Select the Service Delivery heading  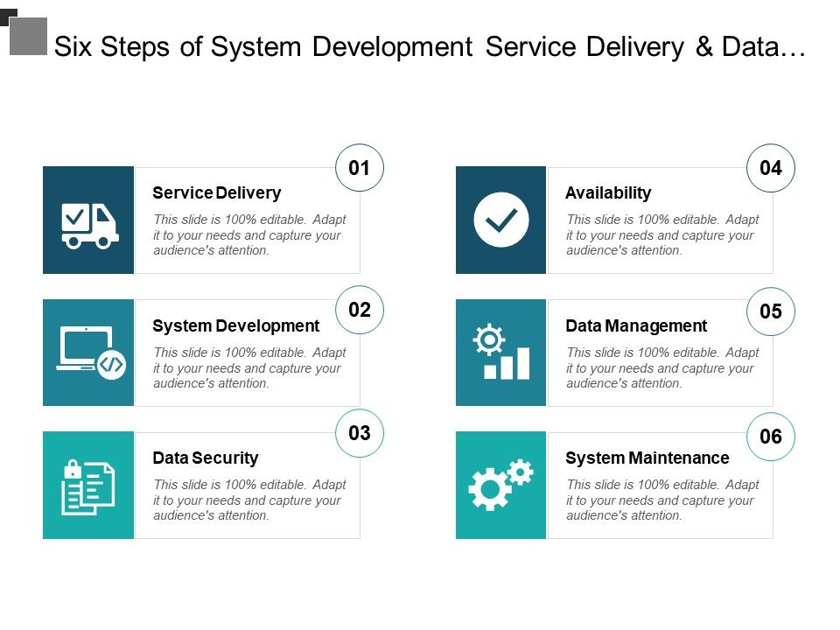tap(216, 192)
